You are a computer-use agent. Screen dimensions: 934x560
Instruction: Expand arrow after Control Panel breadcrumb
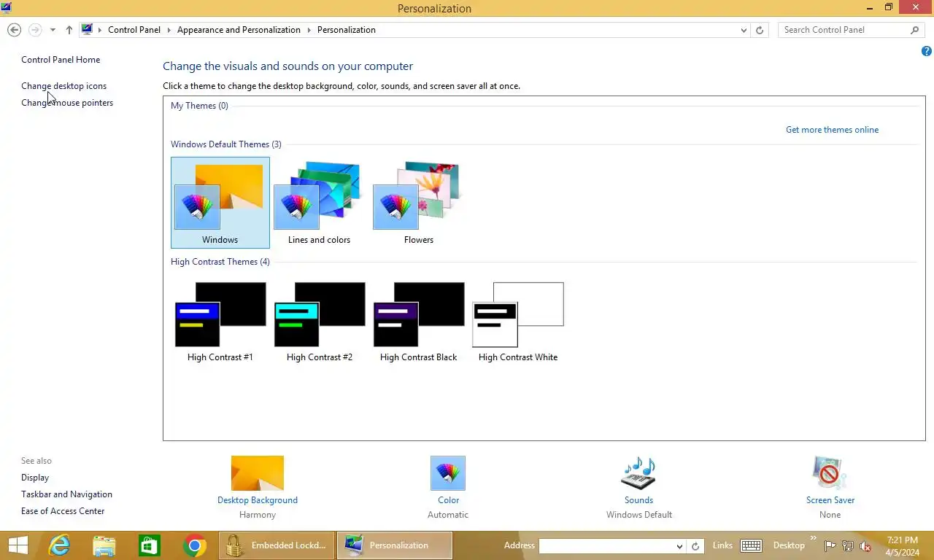[169, 30]
